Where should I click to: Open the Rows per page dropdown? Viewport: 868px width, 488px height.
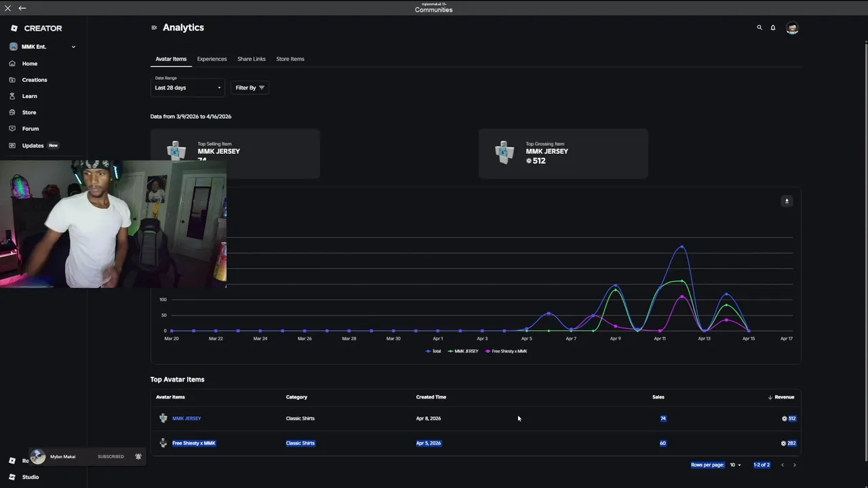click(735, 465)
